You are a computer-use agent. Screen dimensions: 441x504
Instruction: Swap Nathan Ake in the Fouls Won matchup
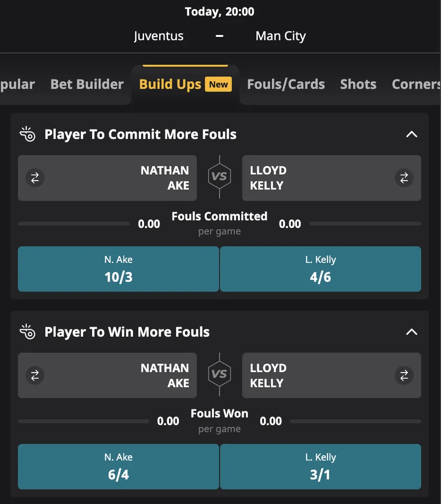click(x=35, y=375)
